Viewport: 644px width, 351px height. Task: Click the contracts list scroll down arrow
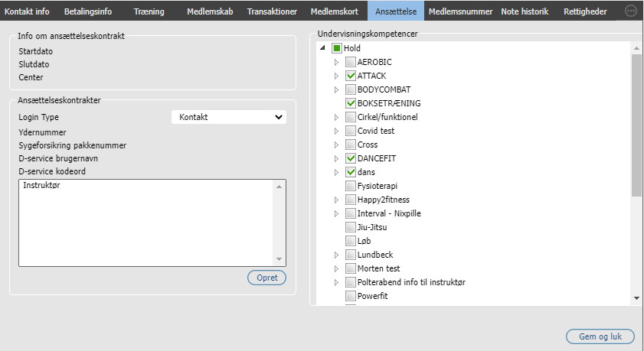279,259
